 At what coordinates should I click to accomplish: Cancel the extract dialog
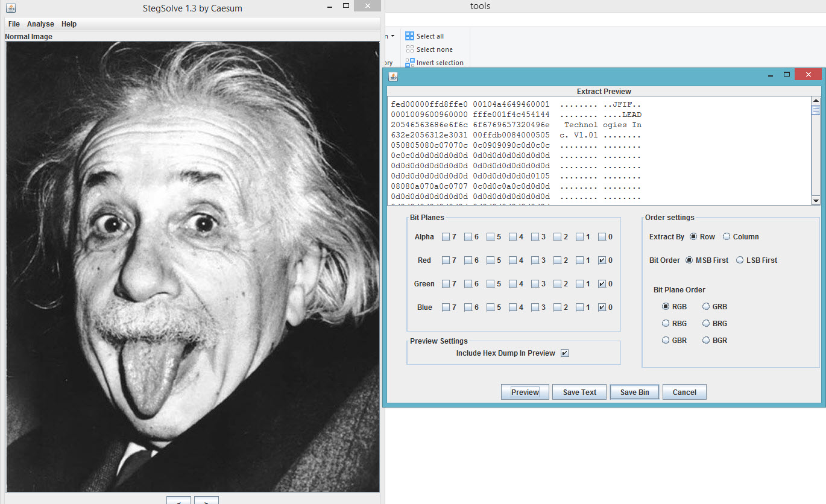684,392
